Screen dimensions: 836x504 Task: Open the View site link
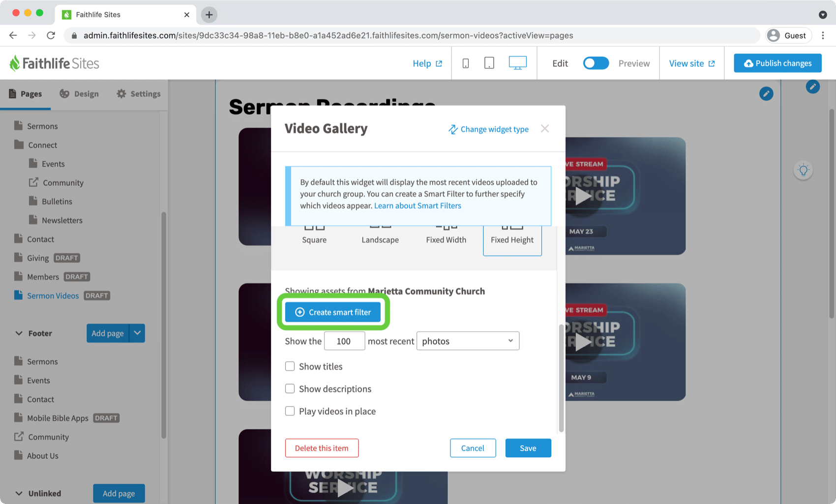692,63
